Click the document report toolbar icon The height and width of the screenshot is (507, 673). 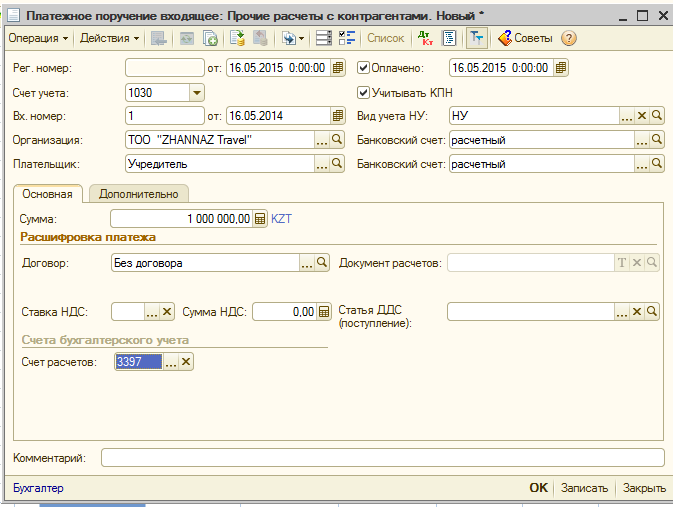[x=449, y=38]
